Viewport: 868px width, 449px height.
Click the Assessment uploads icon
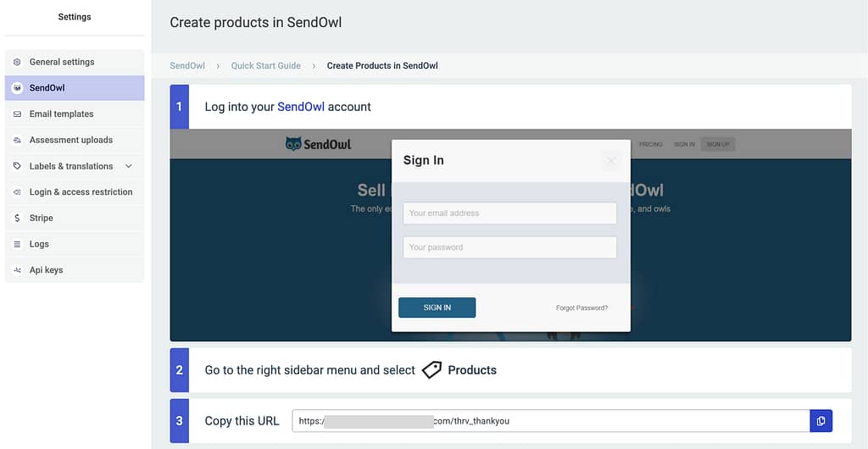(x=17, y=140)
